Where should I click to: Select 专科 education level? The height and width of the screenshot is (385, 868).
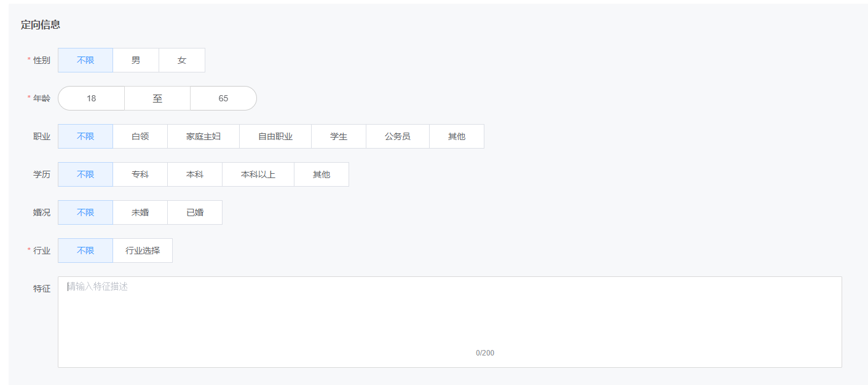pyautogui.click(x=140, y=174)
